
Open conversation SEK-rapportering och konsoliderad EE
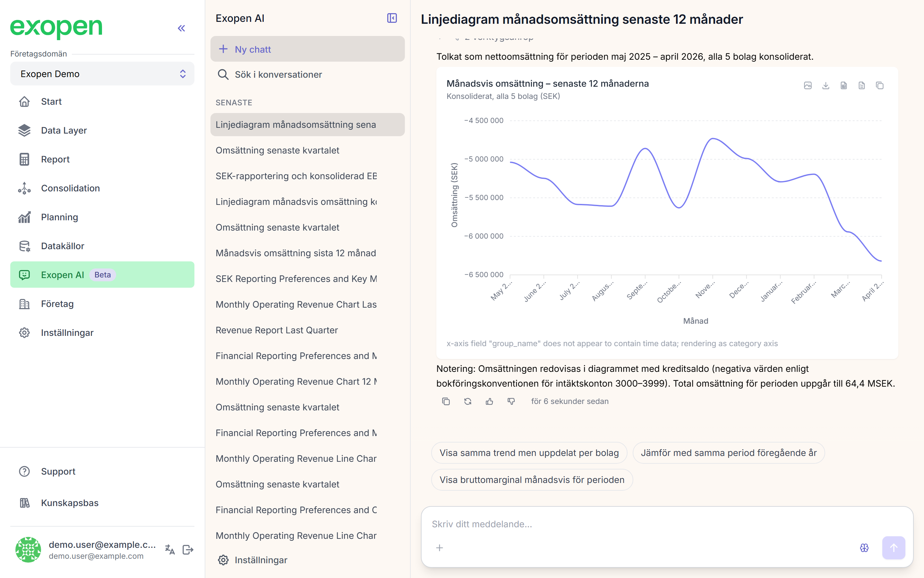click(307, 176)
